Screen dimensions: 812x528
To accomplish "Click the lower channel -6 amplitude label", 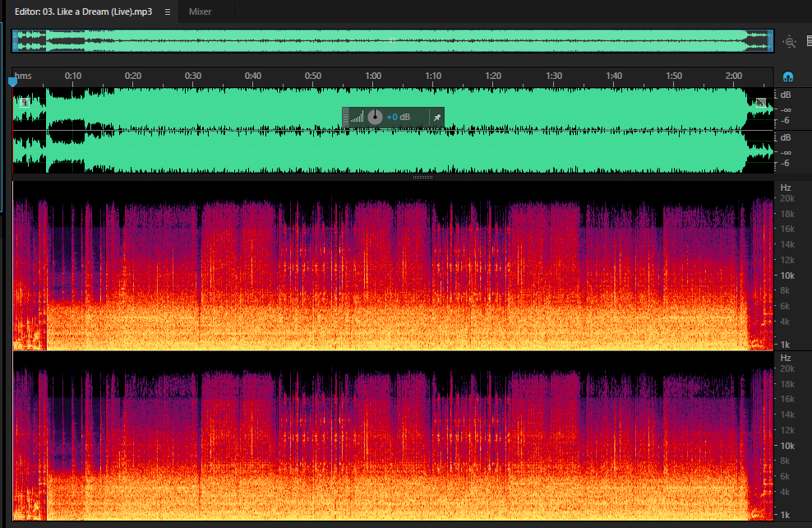I will 786,163.
